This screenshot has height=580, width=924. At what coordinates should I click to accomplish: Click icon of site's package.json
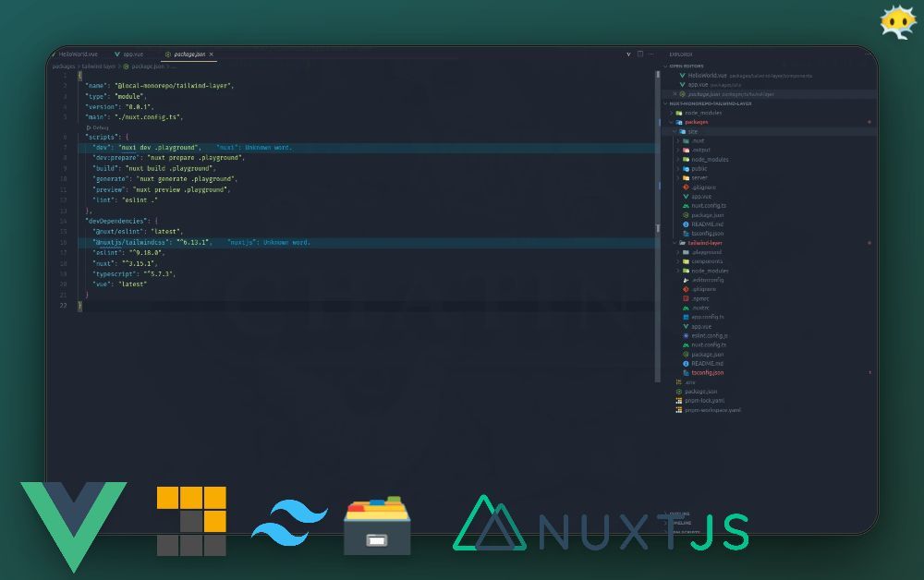click(686, 215)
